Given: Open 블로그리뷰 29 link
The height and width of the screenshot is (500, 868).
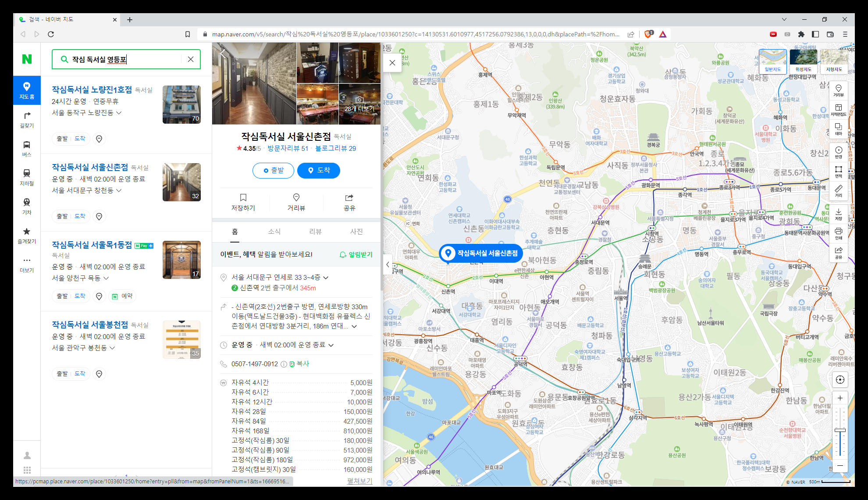Looking at the screenshot, I should [x=336, y=149].
